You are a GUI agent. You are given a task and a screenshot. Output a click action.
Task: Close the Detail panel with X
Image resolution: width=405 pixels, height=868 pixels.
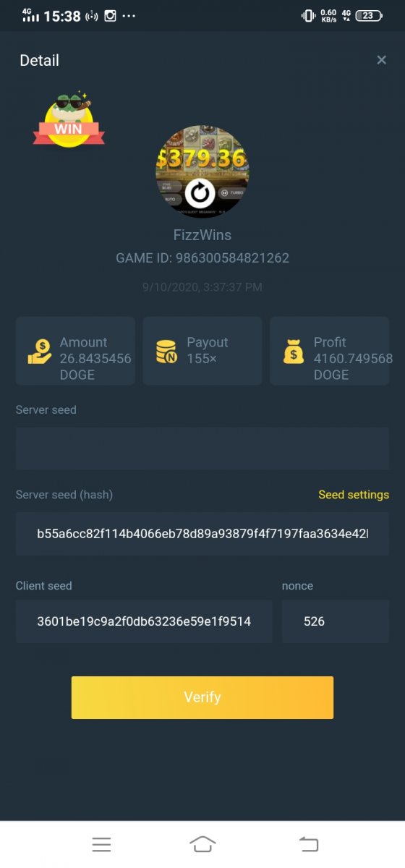[x=382, y=60]
